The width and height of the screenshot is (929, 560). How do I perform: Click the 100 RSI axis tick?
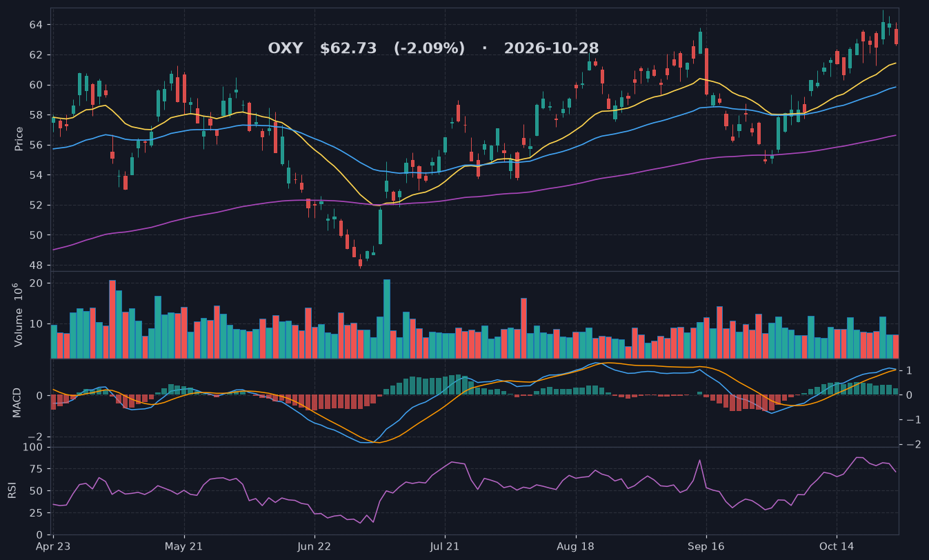pos(33,448)
